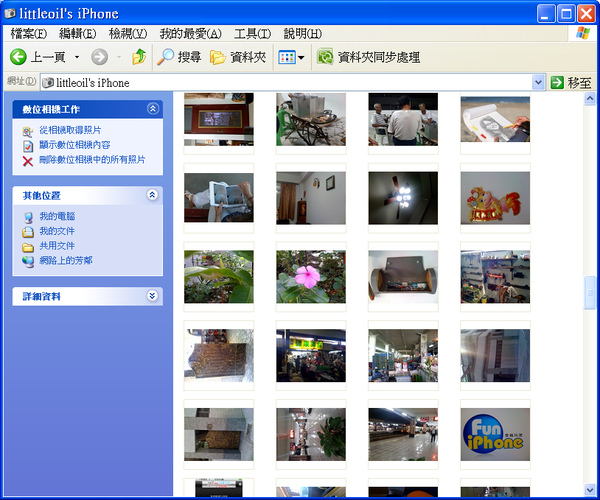Select the pencil portrait sketch thumbnail
The height and width of the screenshot is (500, 600).
tap(495, 119)
